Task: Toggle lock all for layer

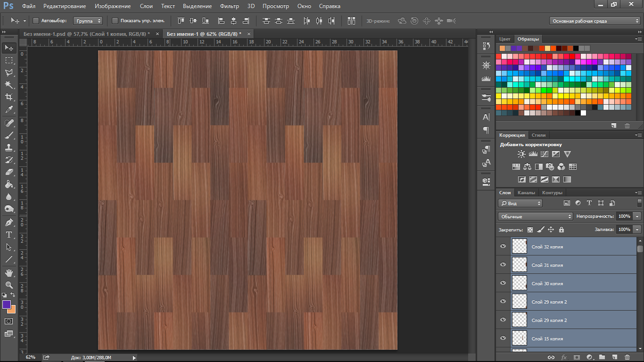Action: click(561, 230)
